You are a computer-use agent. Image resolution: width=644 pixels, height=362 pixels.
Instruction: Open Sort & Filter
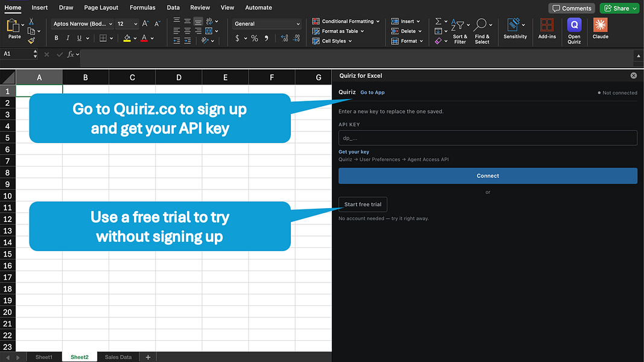459,31
